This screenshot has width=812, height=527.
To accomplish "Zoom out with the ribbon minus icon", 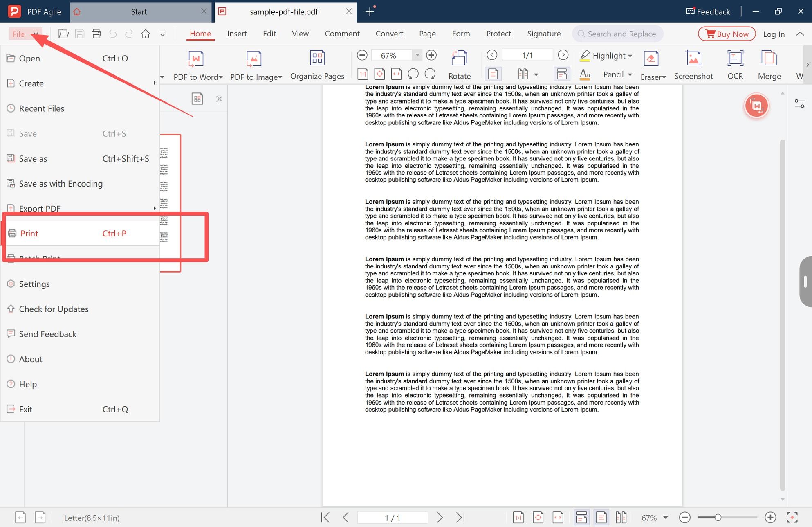I will click(x=362, y=55).
